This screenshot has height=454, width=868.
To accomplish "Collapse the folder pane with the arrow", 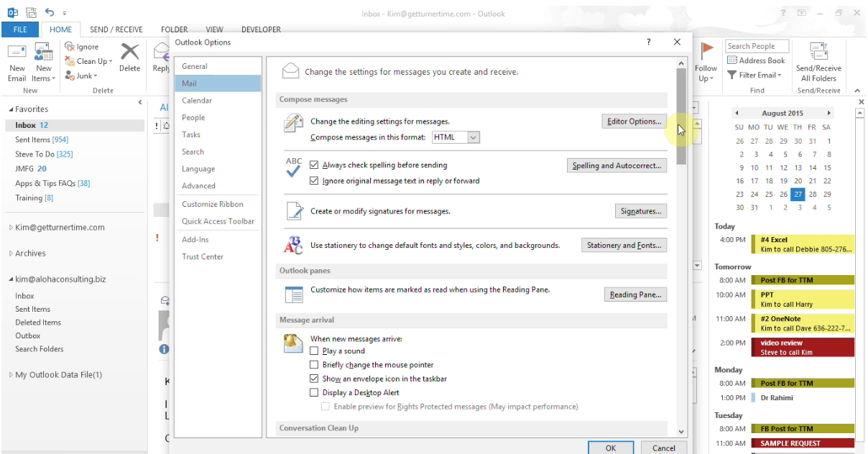I will click(140, 103).
